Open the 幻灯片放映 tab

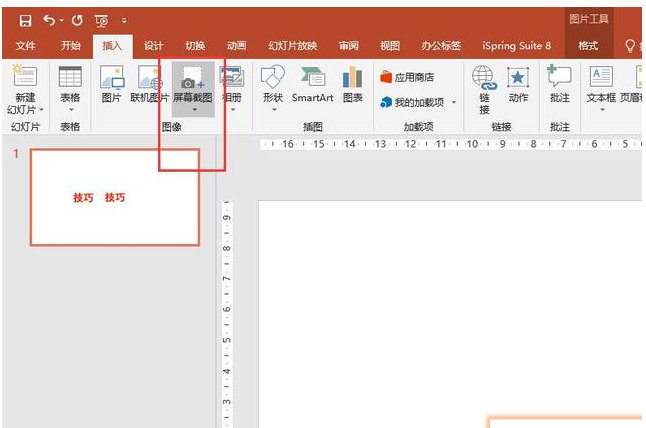[x=293, y=46]
